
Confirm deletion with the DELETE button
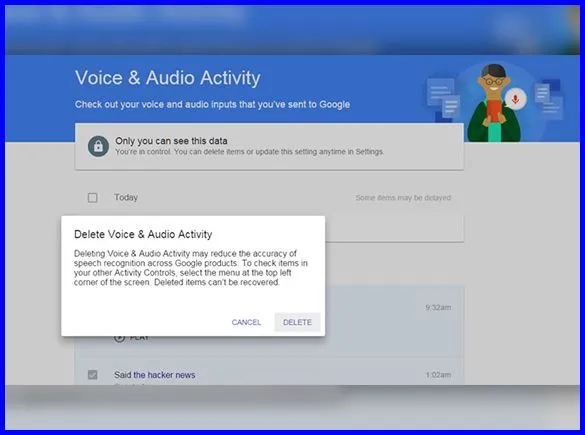297,322
